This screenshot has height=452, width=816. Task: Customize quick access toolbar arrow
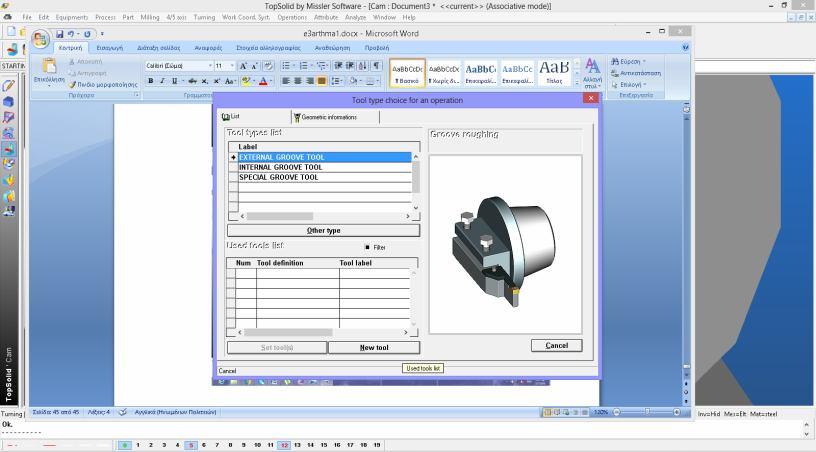102,34
